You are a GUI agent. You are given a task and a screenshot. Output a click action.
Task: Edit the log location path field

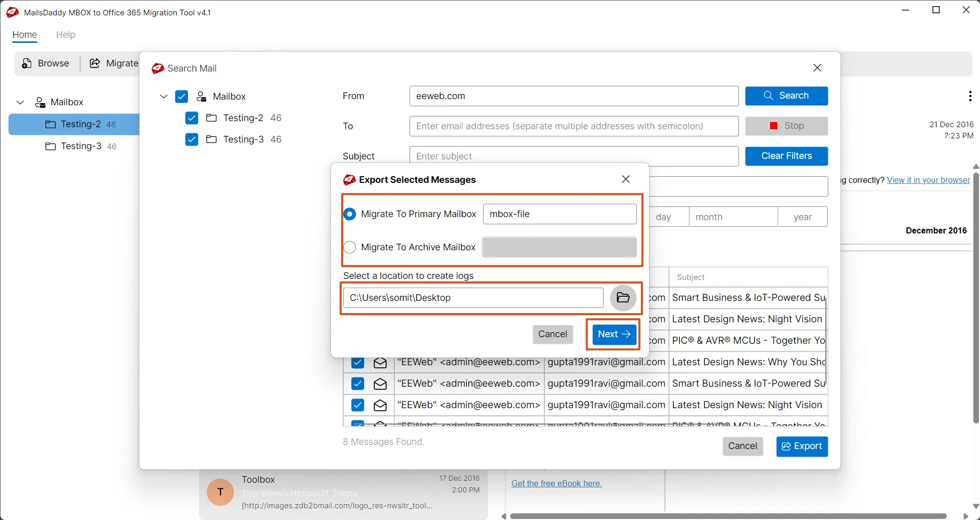[472, 298]
